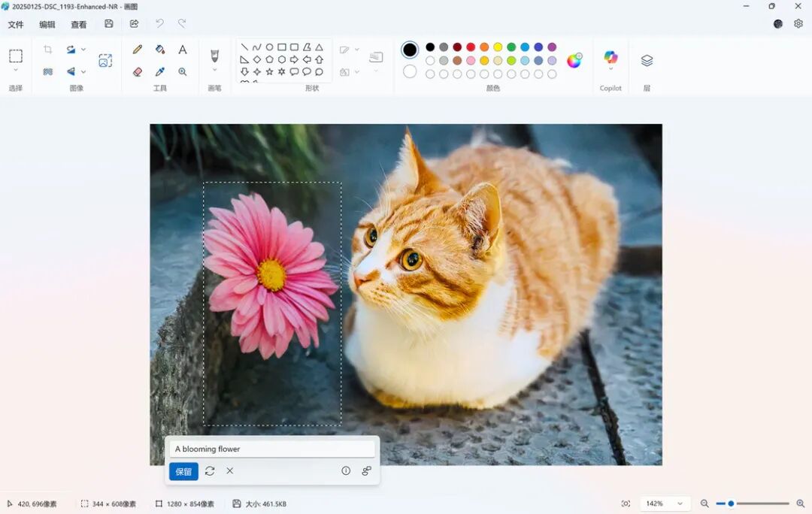Image resolution: width=812 pixels, height=514 pixels.
Task: Select the Color picker eyedropper tool
Action: 160,71
